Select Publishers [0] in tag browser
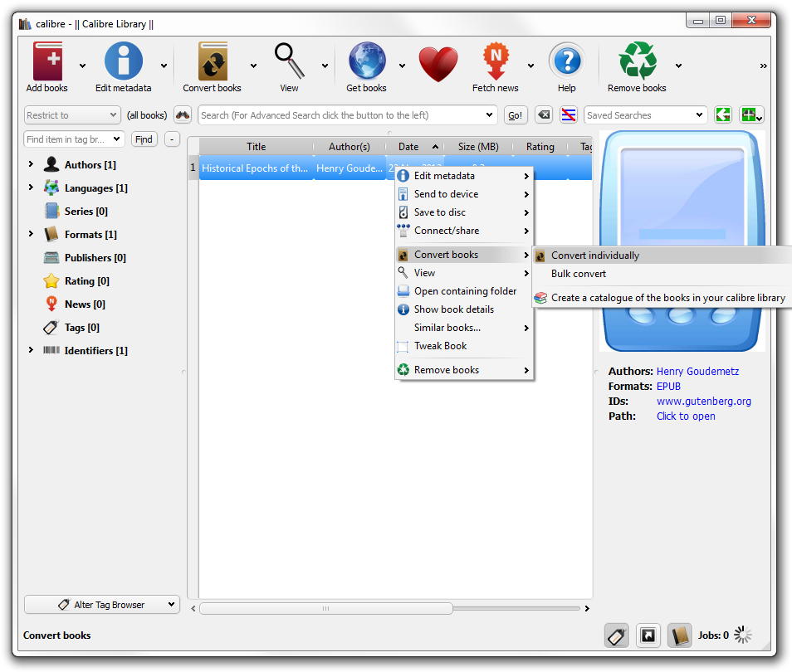This screenshot has height=672, width=792. click(x=95, y=257)
